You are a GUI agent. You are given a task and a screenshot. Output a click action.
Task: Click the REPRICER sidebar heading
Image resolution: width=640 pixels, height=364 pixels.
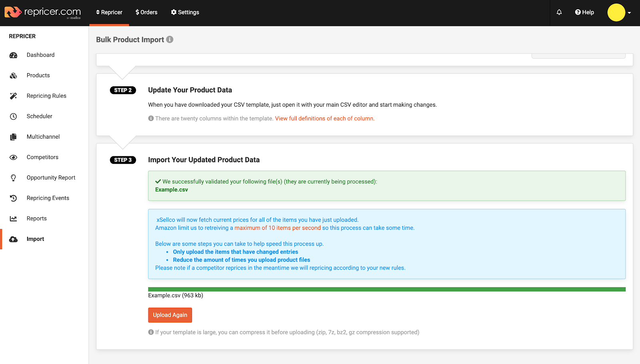click(x=22, y=36)
